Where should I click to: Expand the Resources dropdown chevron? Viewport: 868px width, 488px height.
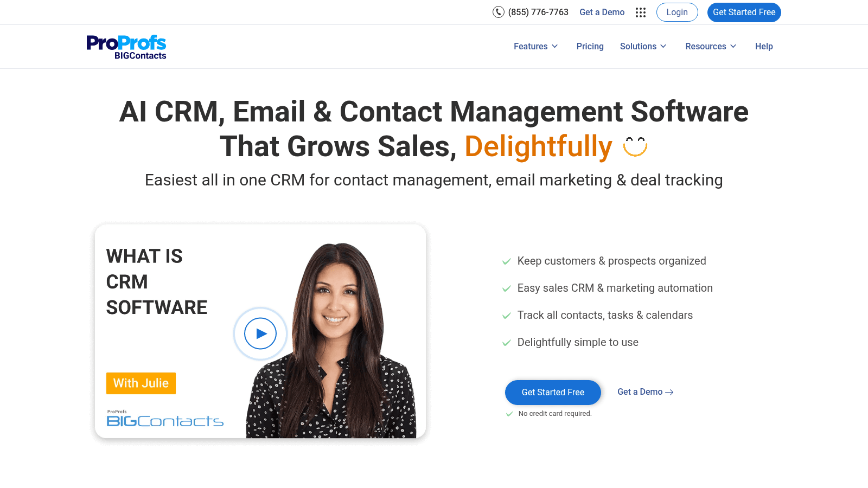pos(733,47)
